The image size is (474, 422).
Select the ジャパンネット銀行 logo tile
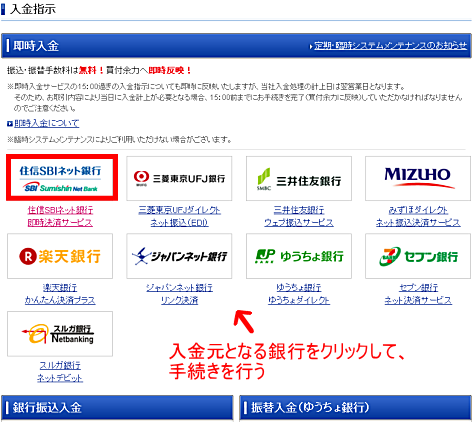pyautogui.click(x=179, y=256)
